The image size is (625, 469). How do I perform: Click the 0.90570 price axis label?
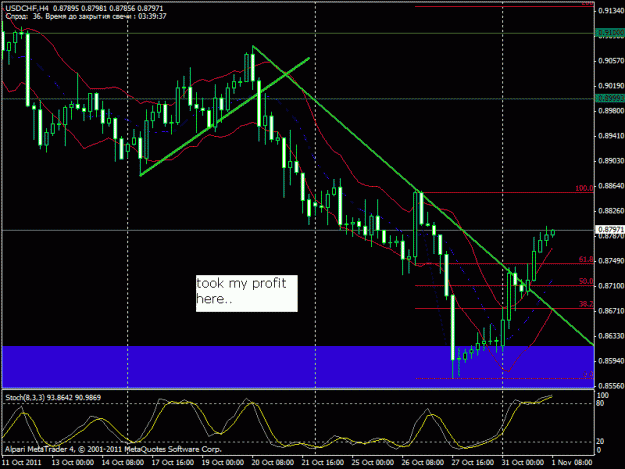pos(611,61)
